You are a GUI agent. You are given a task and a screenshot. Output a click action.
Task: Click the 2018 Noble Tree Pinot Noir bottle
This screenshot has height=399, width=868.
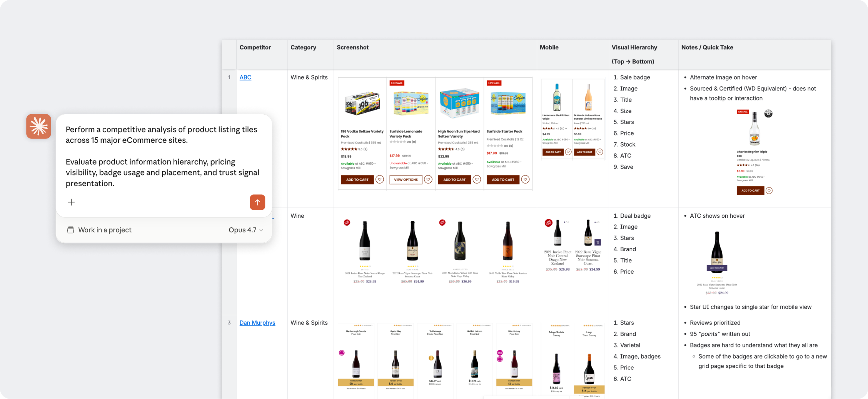[508, 241]
